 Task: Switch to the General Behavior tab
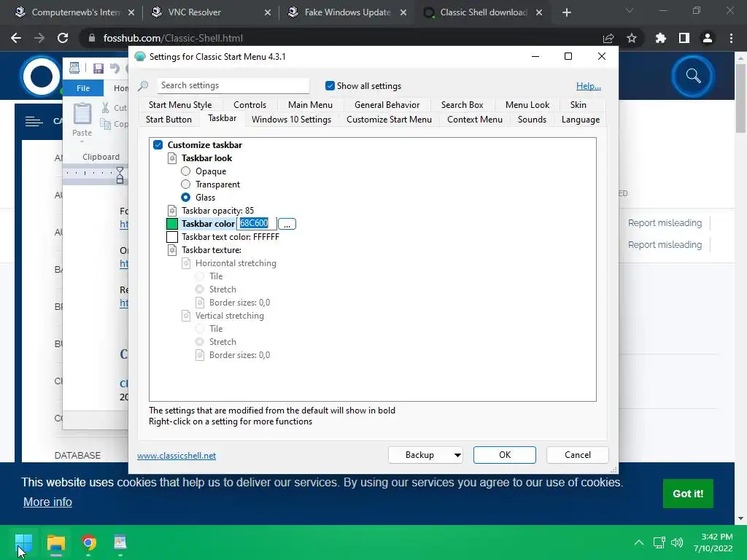[x=387, y=105]
